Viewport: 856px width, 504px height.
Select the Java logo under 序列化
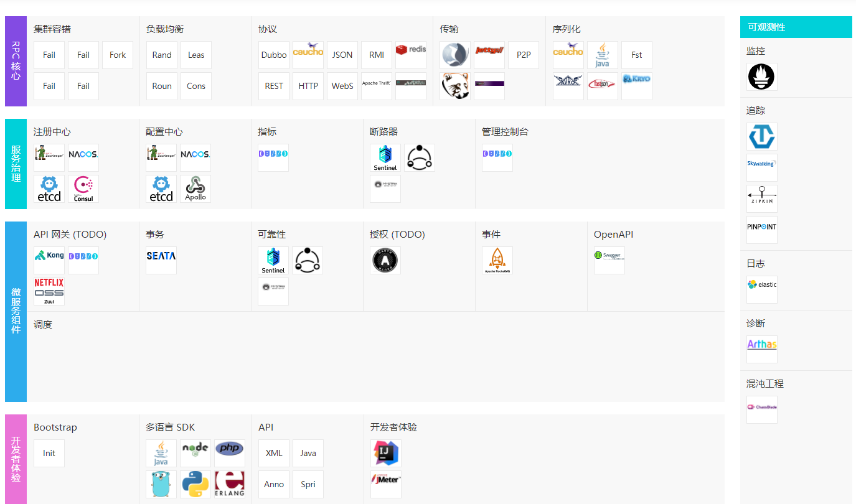603,55
